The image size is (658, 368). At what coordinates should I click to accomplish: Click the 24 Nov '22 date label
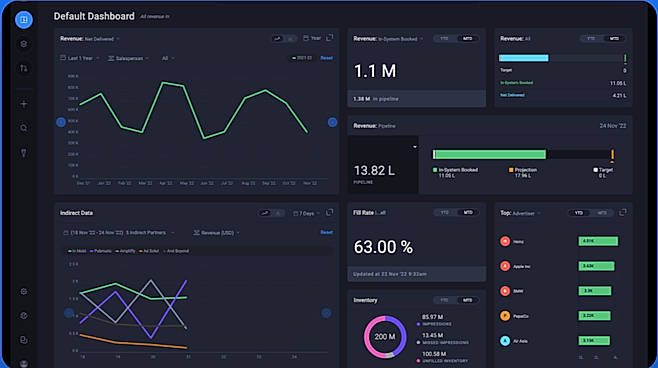coord(613,126)
